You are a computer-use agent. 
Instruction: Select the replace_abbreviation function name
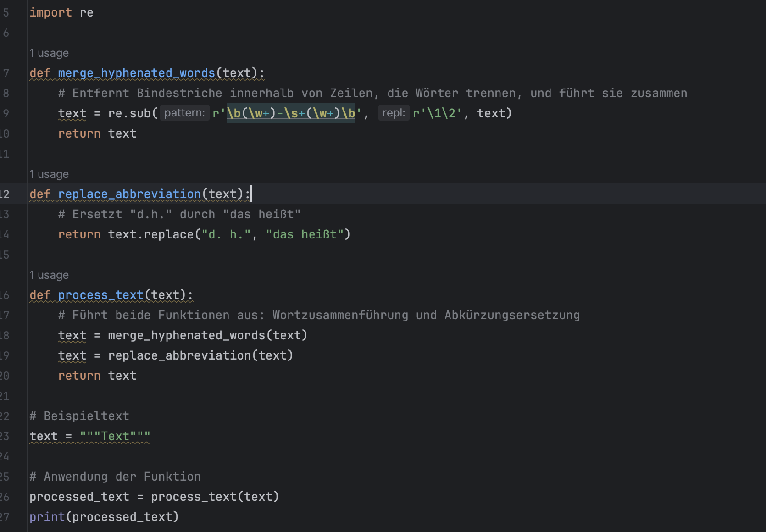129,194
